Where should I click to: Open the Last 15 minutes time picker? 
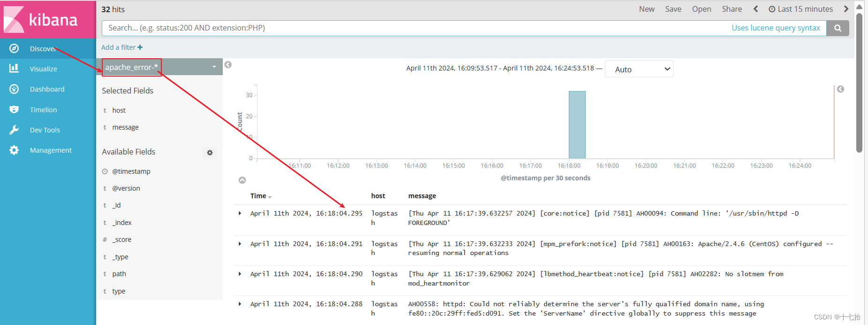pos(801,9)
